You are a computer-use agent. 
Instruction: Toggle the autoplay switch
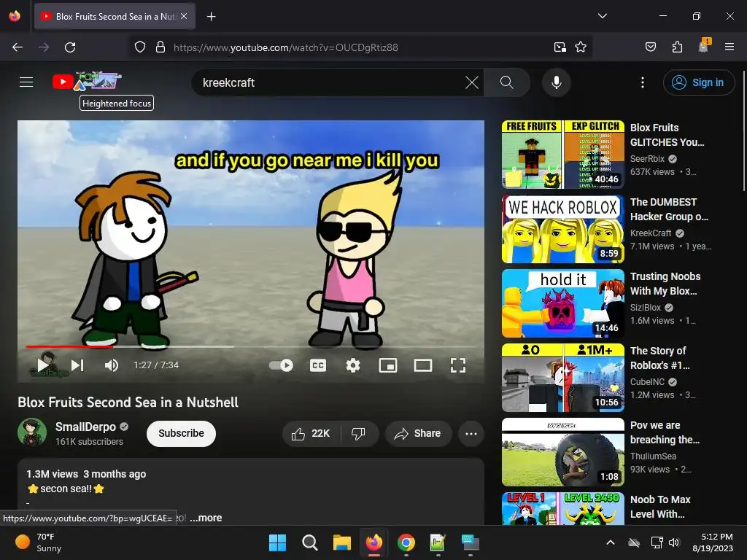(x=281, y=365)
